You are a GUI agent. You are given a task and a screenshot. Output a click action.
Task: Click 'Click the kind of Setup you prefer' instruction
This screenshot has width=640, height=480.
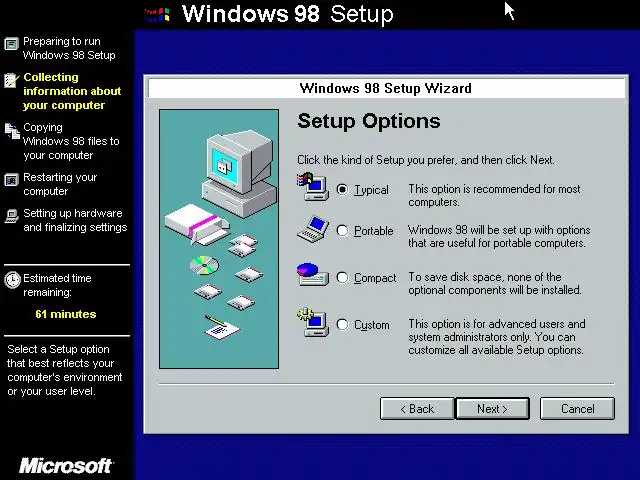tap(426, 160)
